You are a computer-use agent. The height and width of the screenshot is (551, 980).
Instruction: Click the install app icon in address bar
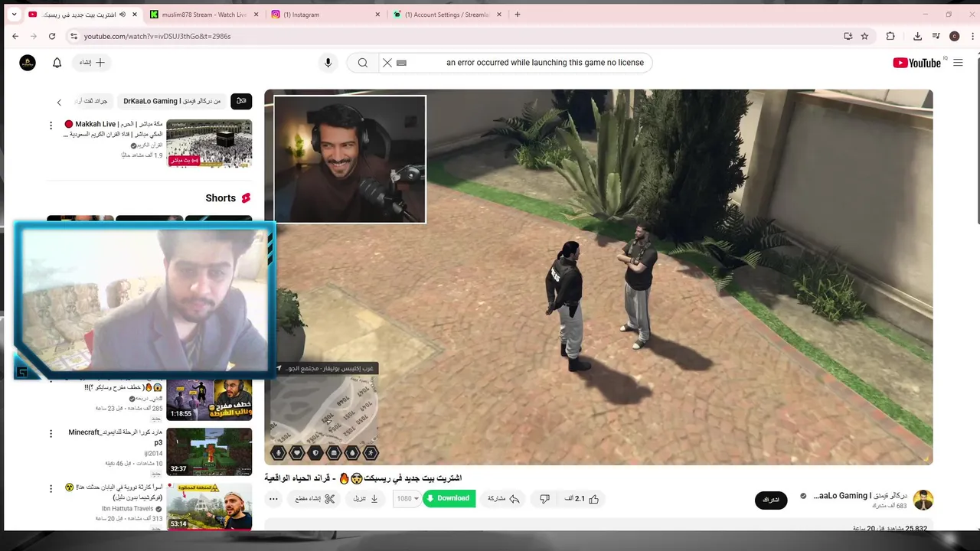coord(848,36)
